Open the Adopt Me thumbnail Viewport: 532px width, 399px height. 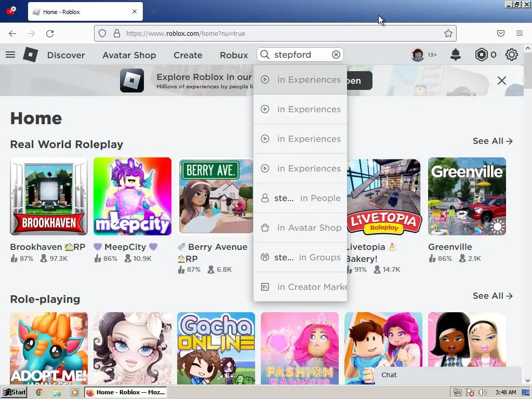pyautogui.click(x=49, y=348)
